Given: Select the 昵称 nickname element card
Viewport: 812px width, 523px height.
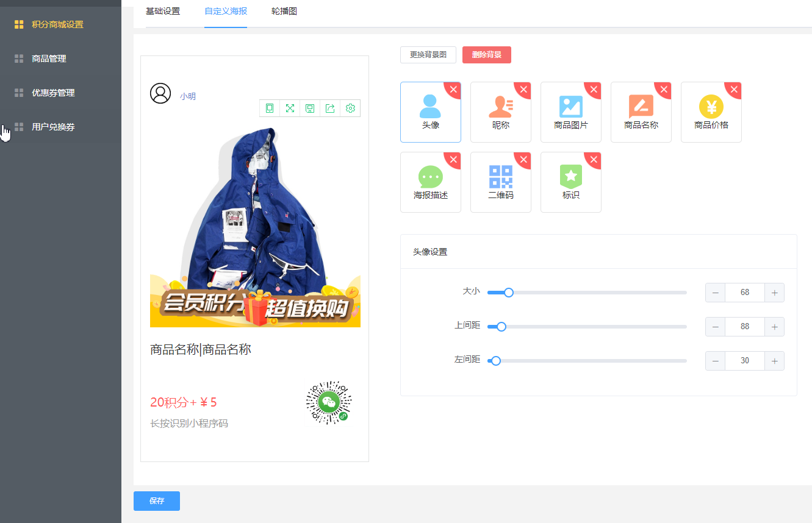Looking at the screenshot, I should click(501, 112).
